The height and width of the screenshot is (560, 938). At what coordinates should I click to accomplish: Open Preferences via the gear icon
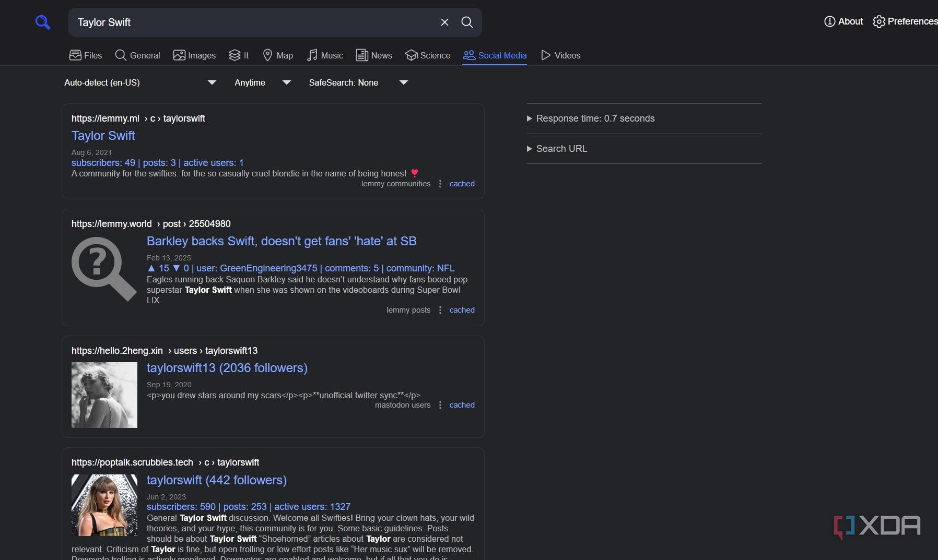pos(880,21)
